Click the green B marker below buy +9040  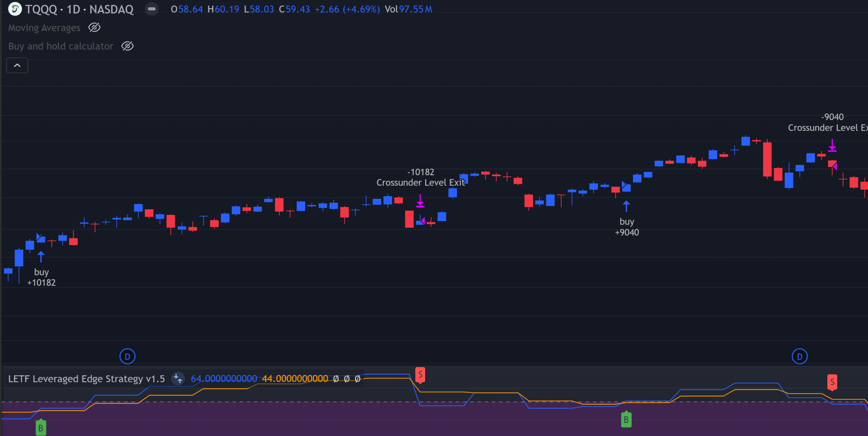[626, 419]
